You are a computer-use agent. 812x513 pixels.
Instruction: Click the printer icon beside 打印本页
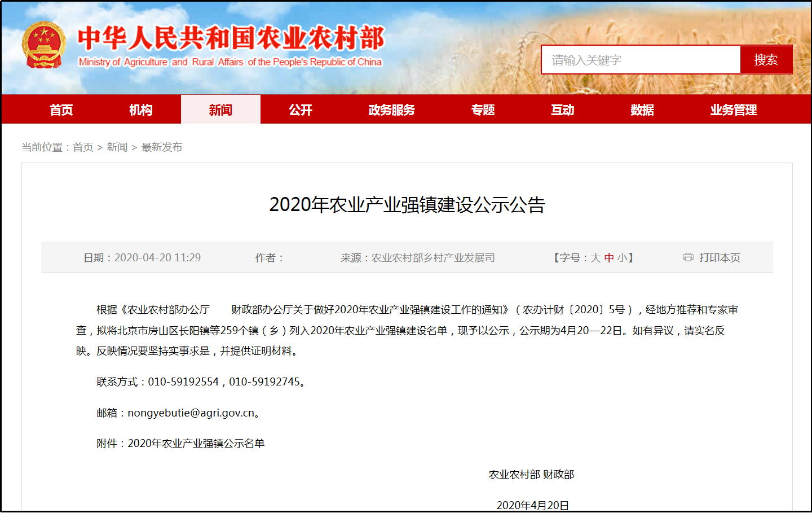688,257
